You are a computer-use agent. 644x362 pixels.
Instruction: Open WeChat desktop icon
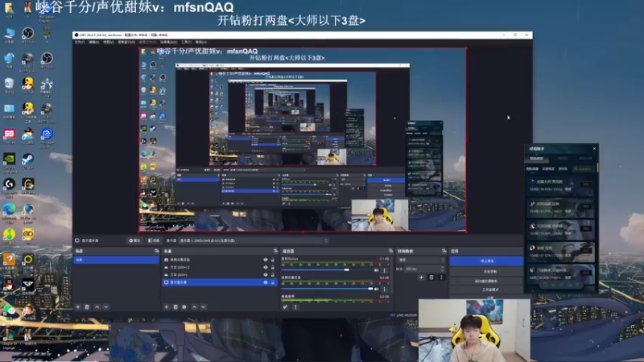pos(9,312)
